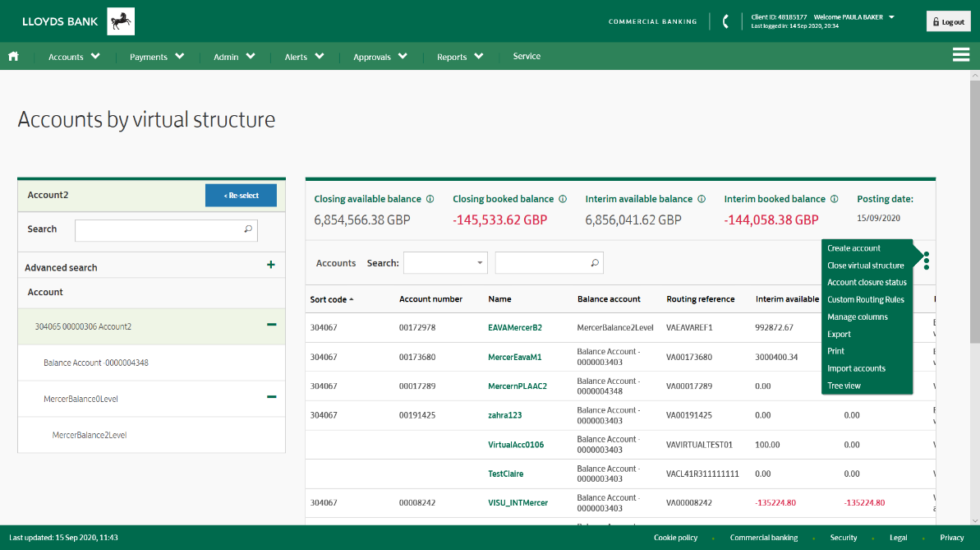Go to the home icon

tap(13, 56)
